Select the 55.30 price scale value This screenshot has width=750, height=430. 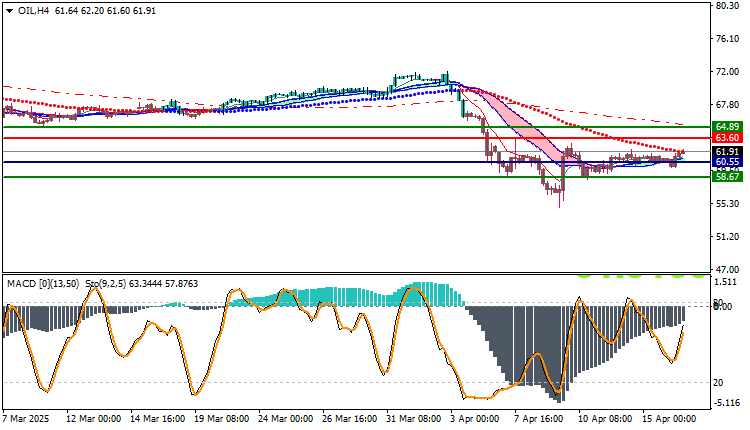[727, 204]
